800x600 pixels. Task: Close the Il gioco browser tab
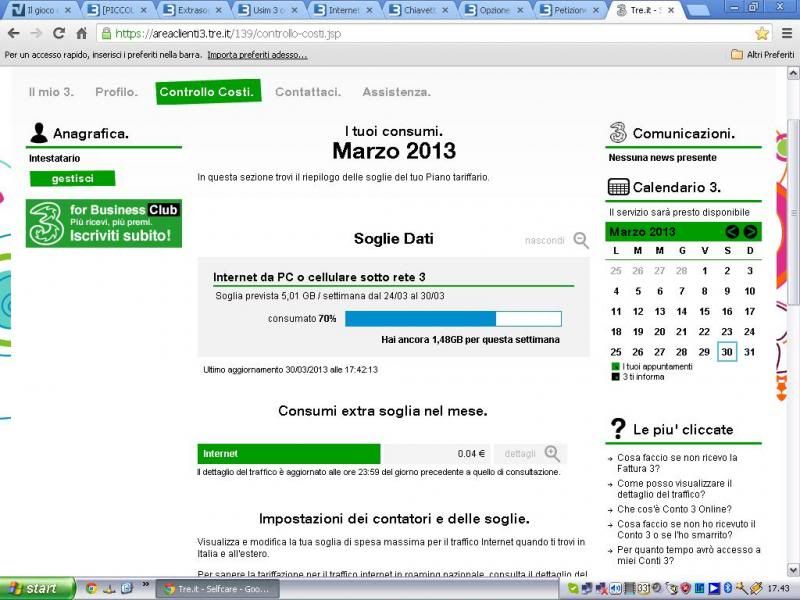click(68, 10)
